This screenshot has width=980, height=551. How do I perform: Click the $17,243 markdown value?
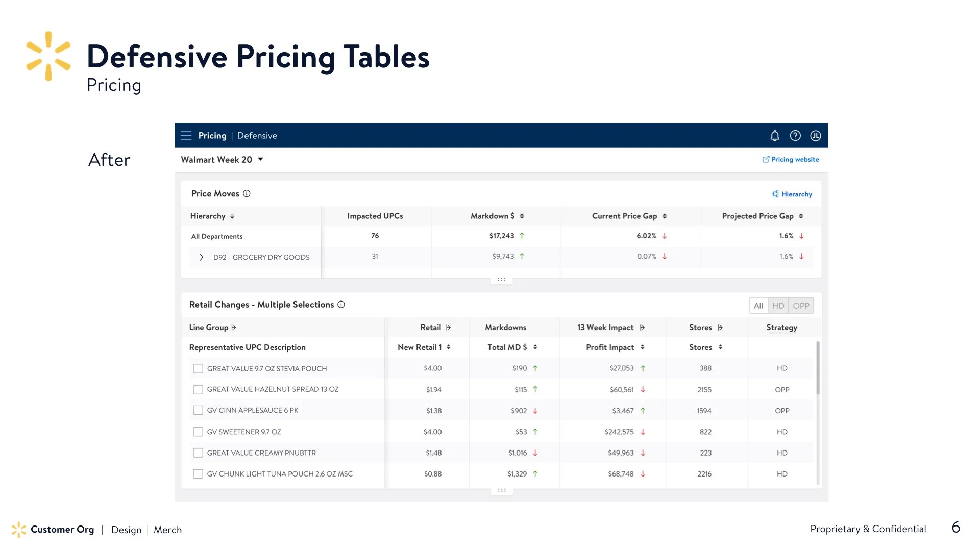point(502,236)
